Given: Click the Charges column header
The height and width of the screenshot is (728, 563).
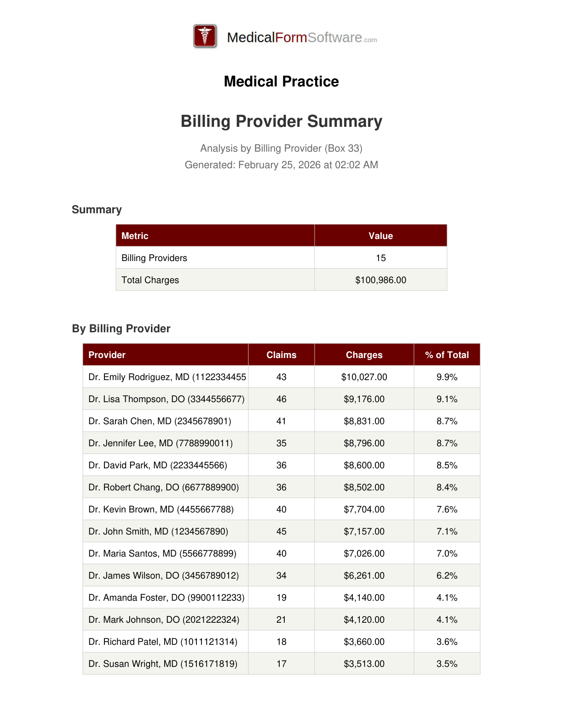Looking at the screenshot, I should coord(364,355).
